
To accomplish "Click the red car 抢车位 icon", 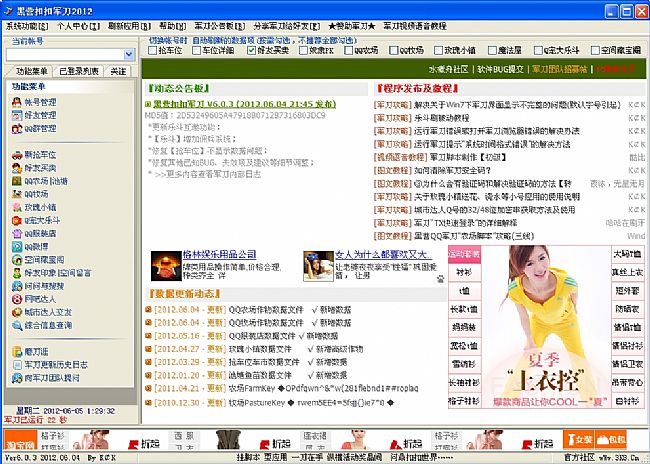I will (x=17, y=155).
